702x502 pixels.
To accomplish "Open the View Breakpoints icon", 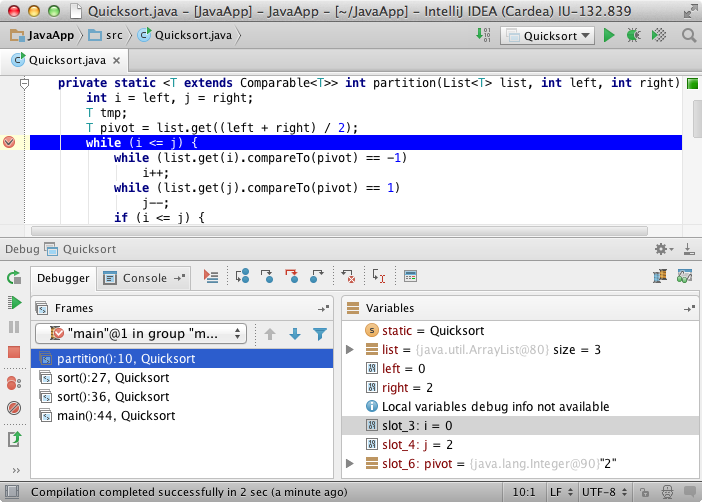I will pyautogui.click(x=14, y=383).
